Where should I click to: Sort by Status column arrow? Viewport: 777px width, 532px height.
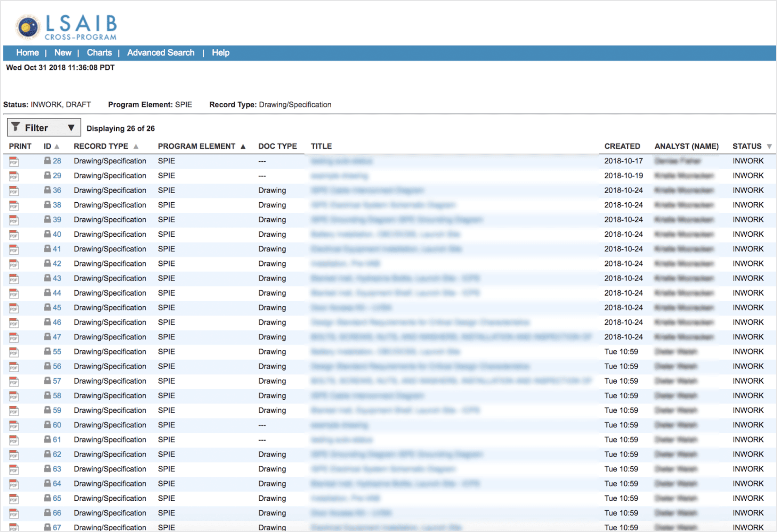click(x=769, y=147)
